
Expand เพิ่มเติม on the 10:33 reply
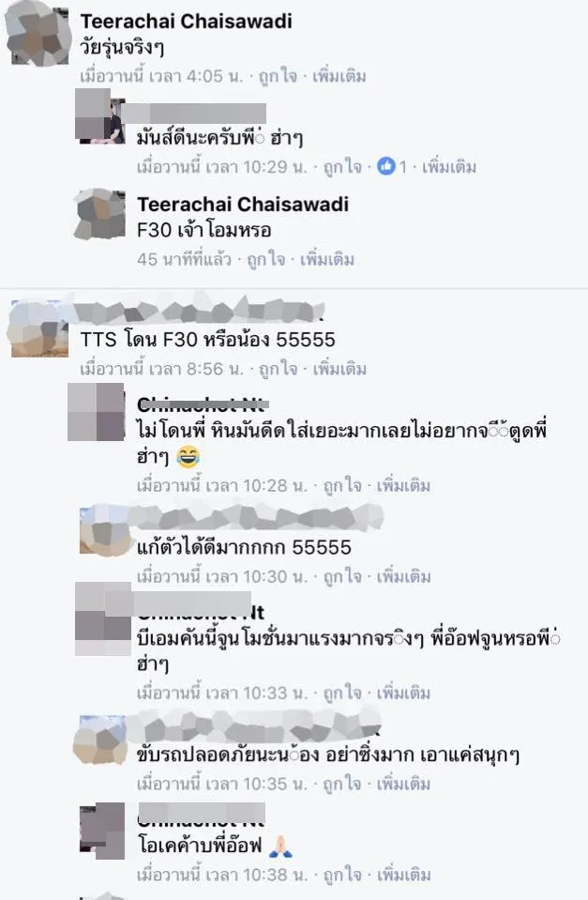(403, 693)
